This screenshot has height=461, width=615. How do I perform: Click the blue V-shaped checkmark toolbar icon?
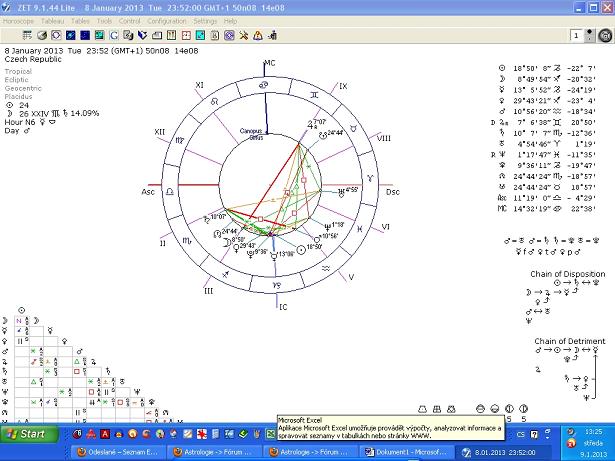[142, 36]
